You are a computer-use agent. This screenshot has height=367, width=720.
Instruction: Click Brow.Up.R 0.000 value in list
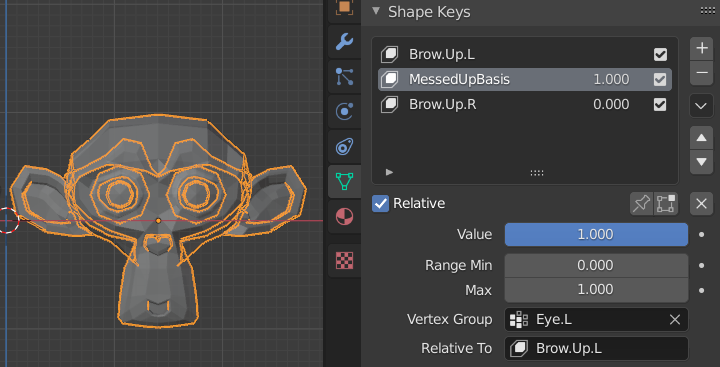[611, 105]
